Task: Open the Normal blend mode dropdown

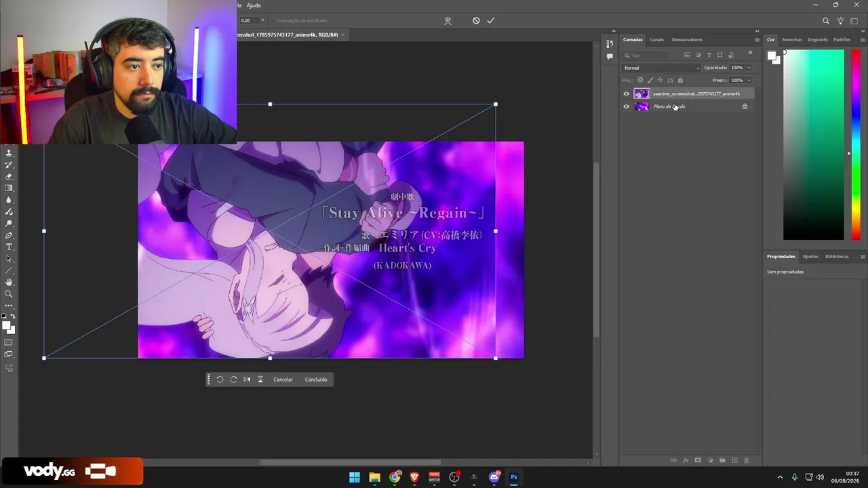Action: pos(661,68)
